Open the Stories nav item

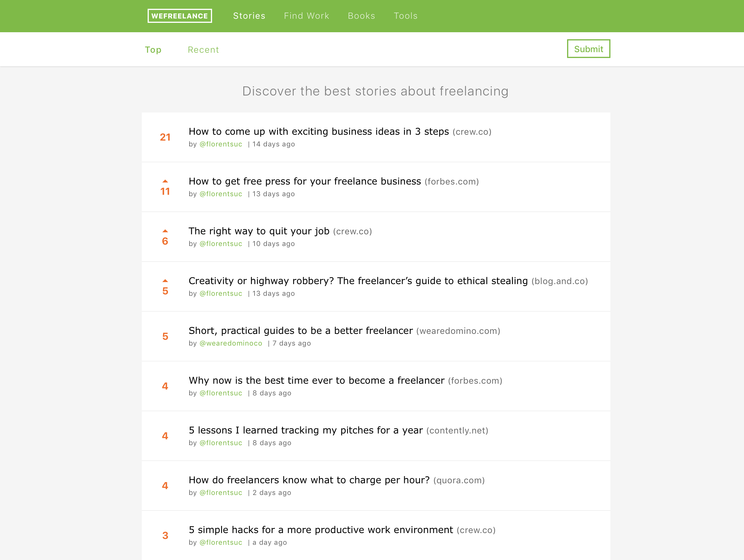(249, 16)
